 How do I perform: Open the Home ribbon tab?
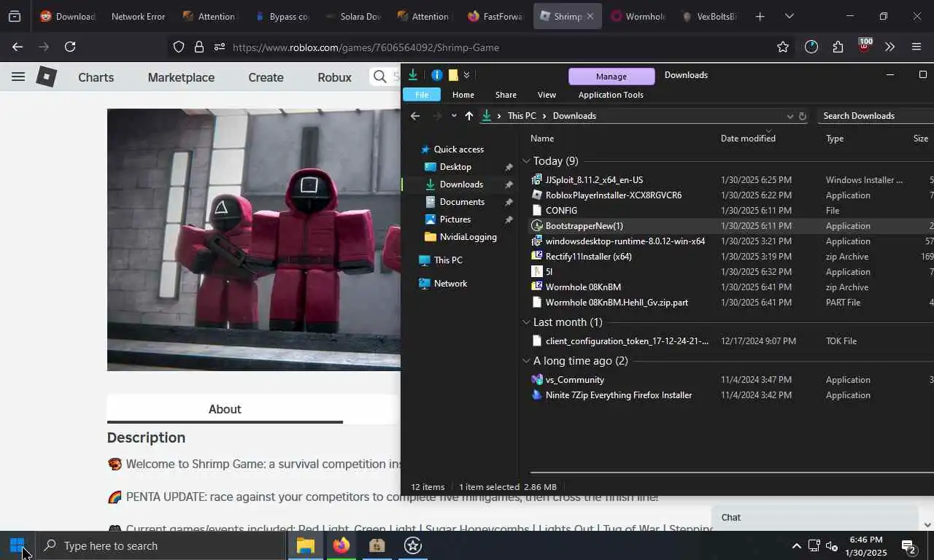463,95
